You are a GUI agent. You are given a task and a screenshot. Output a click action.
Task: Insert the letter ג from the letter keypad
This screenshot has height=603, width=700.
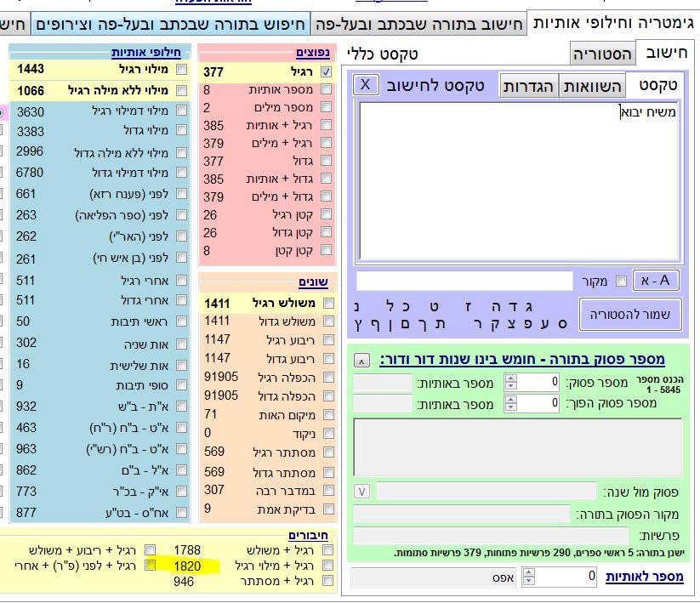click(x=528, y=304)
